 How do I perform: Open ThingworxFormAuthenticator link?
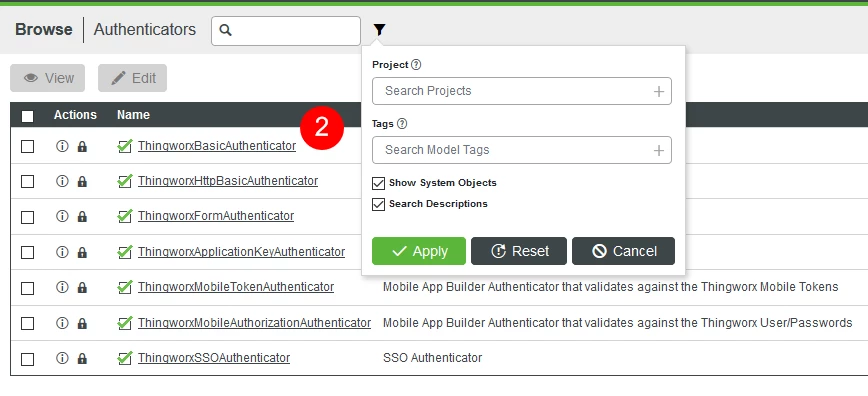point(216,216)
